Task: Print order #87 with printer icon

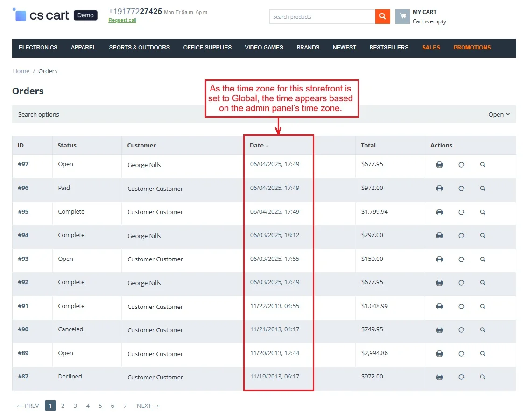Action: 439,377
